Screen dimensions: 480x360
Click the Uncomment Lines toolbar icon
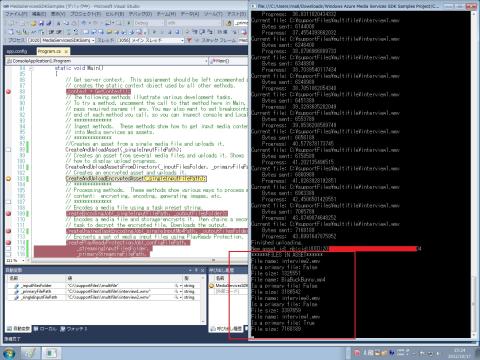click(76, 32)
